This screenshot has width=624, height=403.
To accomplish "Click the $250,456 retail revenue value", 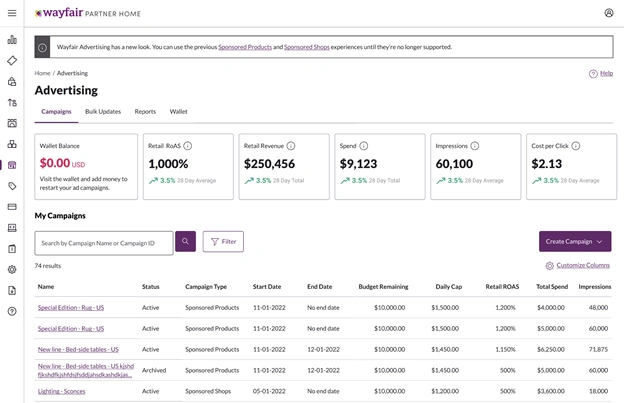I will click(x=269, y=164).
